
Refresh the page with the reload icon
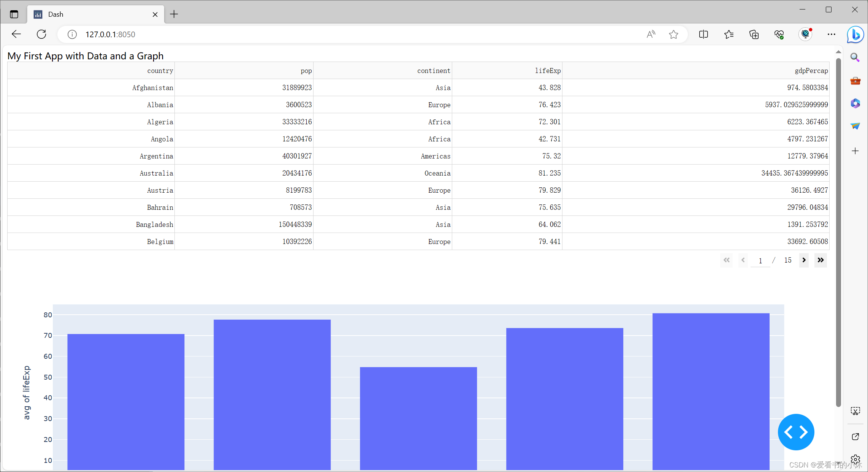pos(41,34)
